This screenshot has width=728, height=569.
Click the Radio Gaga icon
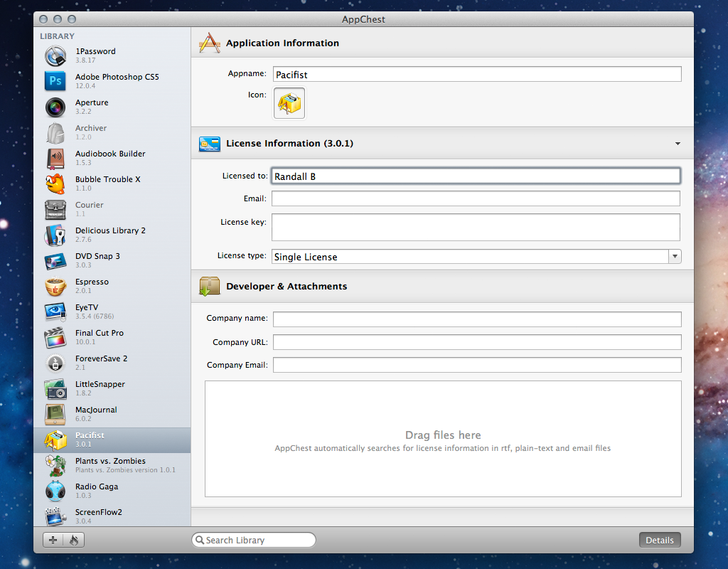[x=55, y=491]
